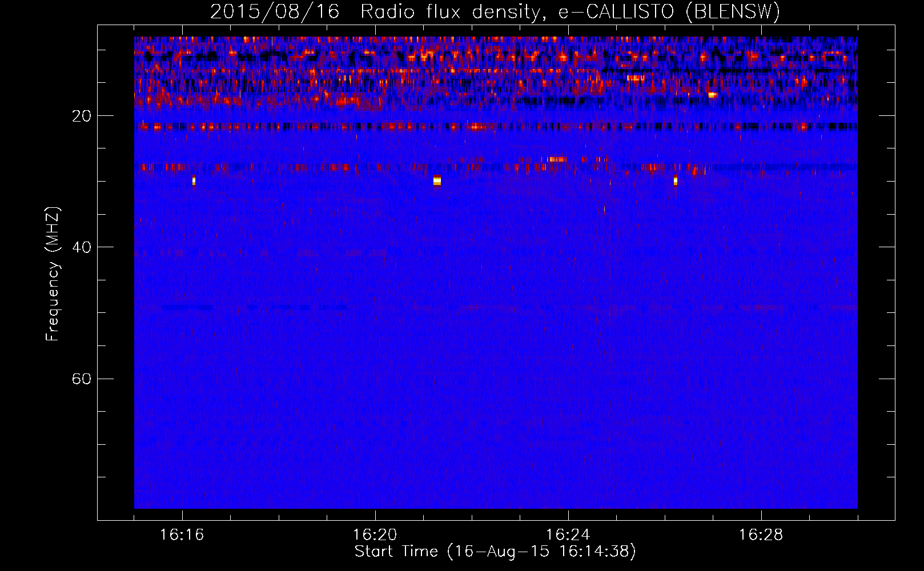The image size is (924, 571).
Task: Click the time tick label '16:16'
Action: pos(182,534)
